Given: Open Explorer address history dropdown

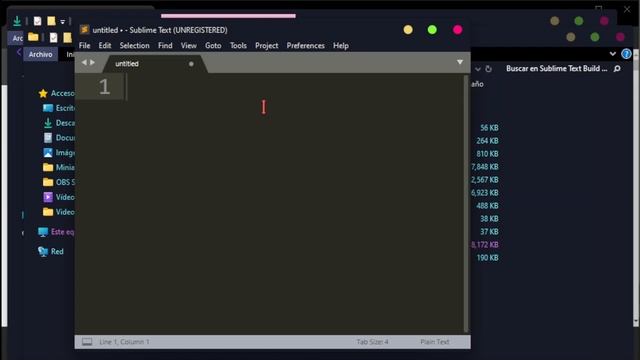Looking at the screenshot, I should click(478, 69).
